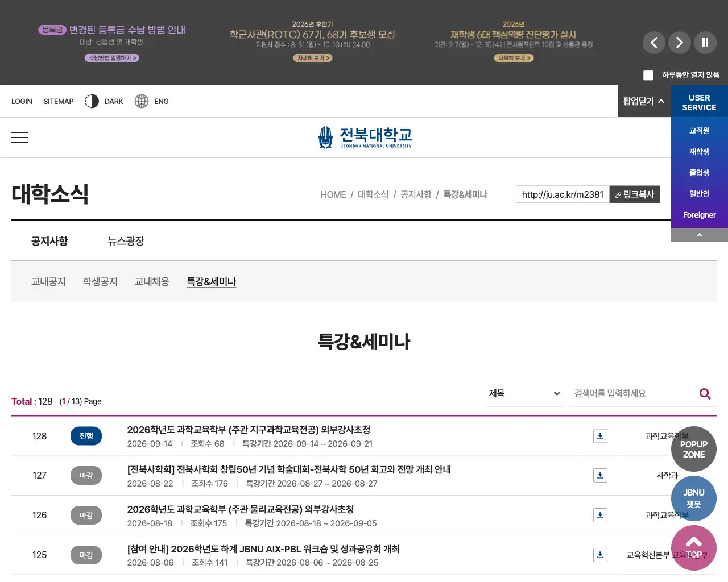Download attachment for post 126
This screenshot has height=582, width=728.
(600, 515)
